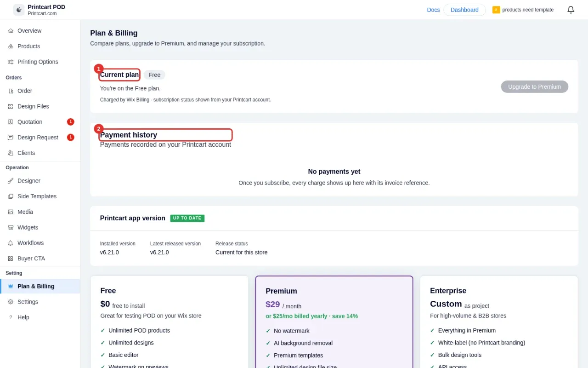Viewport: 588px width, 368px height.
Task: Open Clients in the sidebar
Action: point(40,153)
